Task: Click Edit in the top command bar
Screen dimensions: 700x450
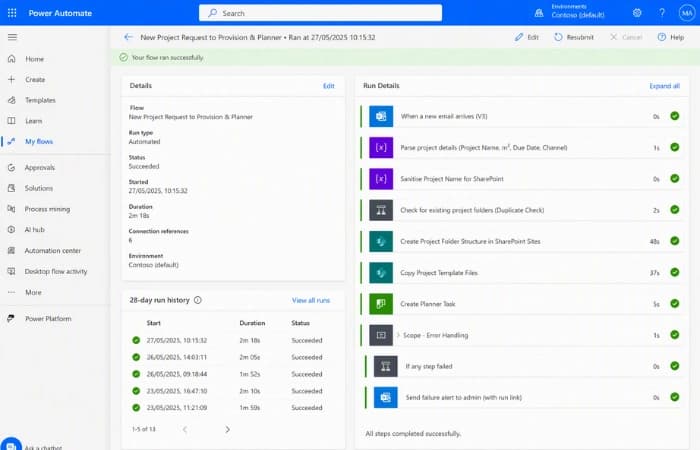Action: tap(527, 37)
